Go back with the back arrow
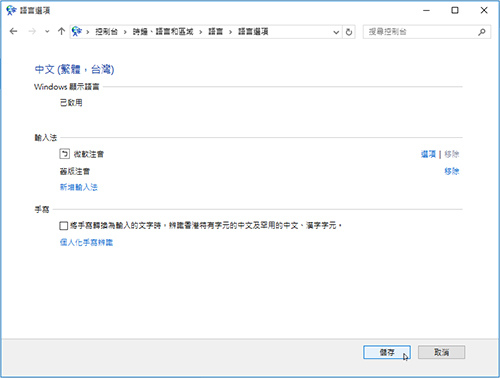Screen dimensions: 500x378 coord(13,31)
